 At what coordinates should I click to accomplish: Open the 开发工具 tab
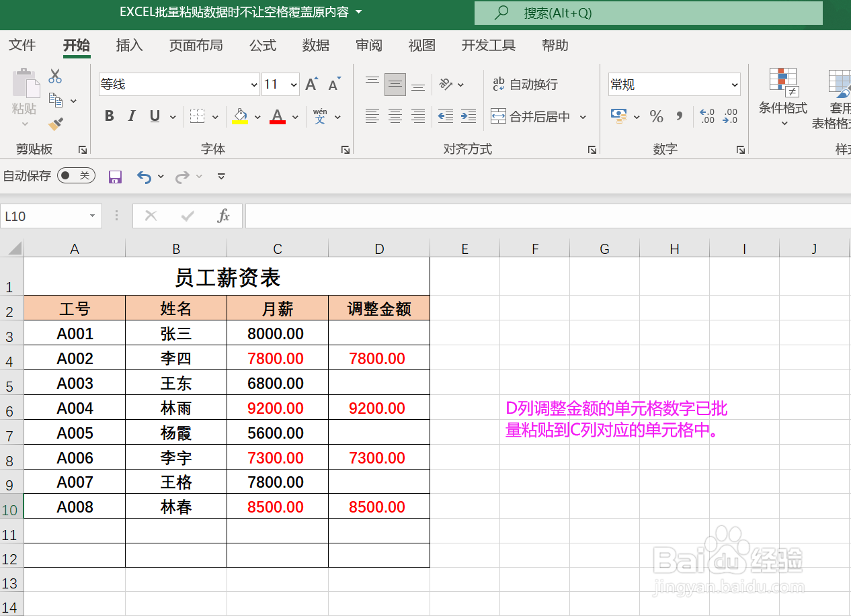pyautogui.click(x=488, y=45)
